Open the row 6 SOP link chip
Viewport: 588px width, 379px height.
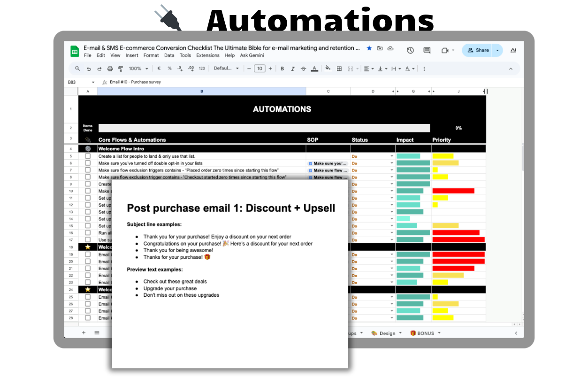click(328, 163)
